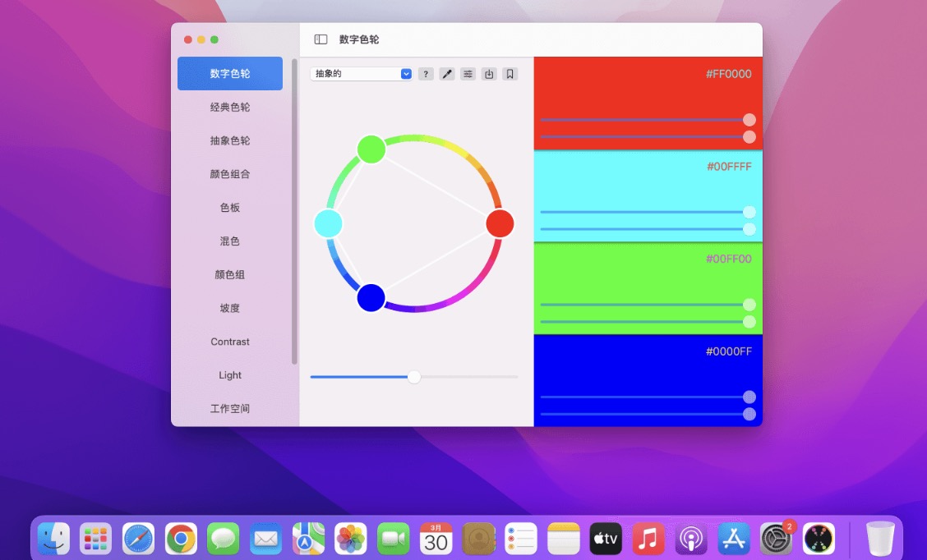927x560 pixels.
Task: Toggle the sidebar with the panel icon
Action: [321, 39]
